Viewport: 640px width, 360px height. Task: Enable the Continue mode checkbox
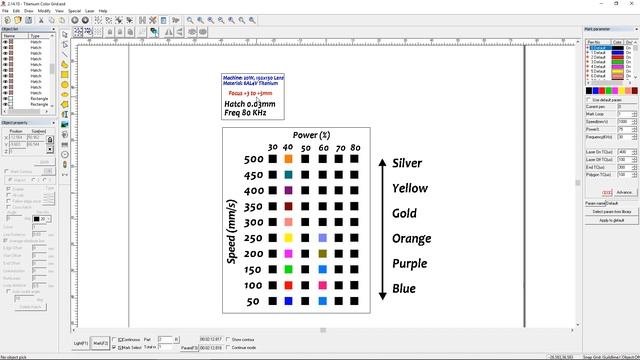pyautogui.click(x=228, y=347)
